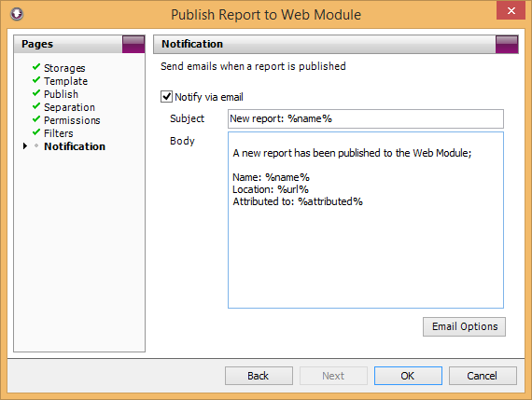Confirm with the OK button
The height and width of the screenshot is (400, 532).
(408, 376)
